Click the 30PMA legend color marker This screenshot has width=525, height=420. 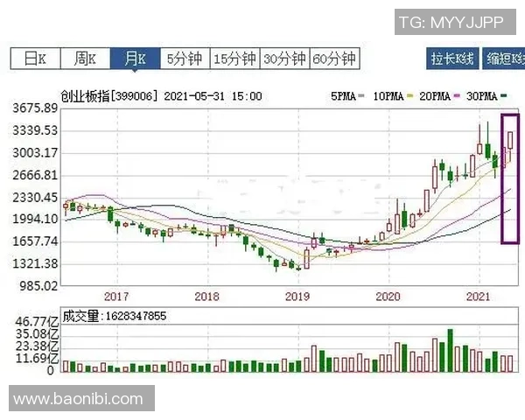504,96
